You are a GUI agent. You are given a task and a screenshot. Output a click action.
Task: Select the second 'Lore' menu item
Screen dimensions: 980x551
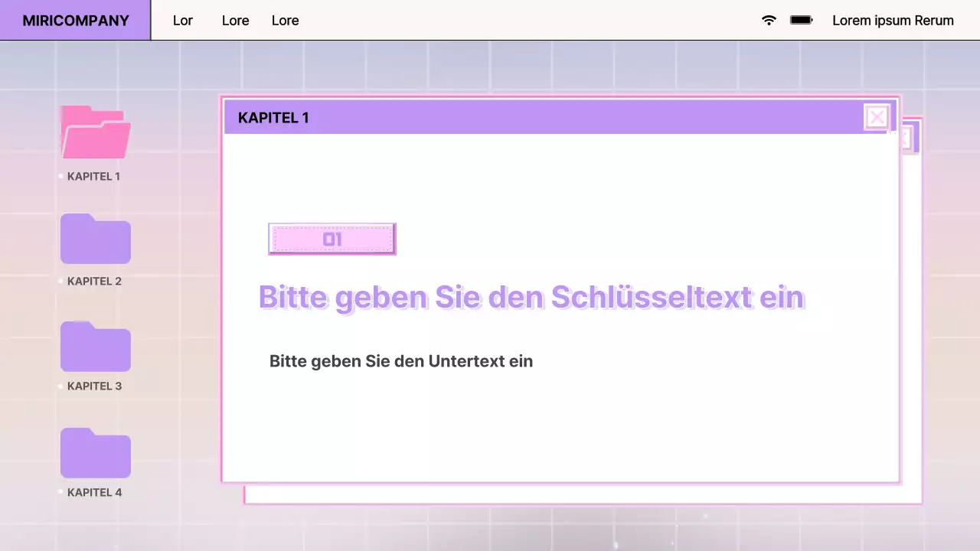click(x=285, y=21)
